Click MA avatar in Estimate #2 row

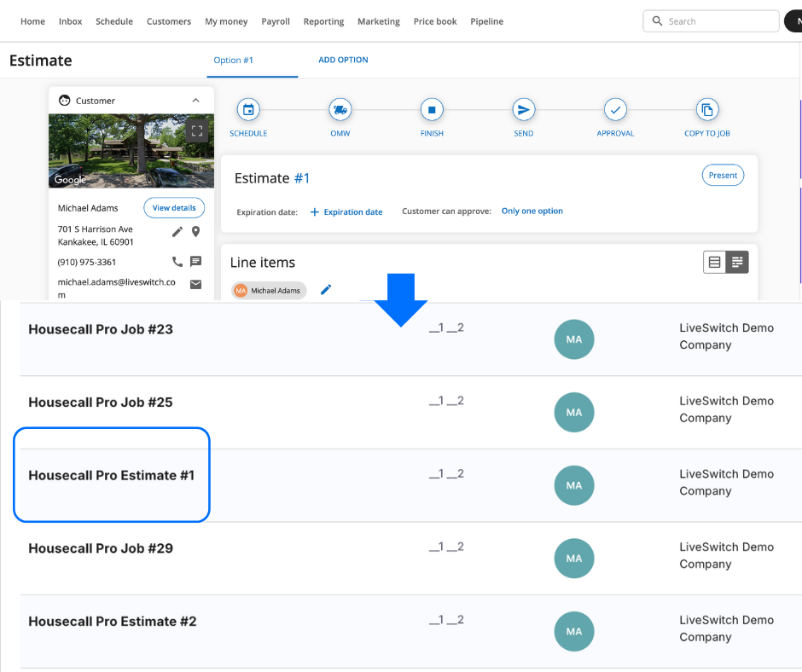tap(574, 632)
